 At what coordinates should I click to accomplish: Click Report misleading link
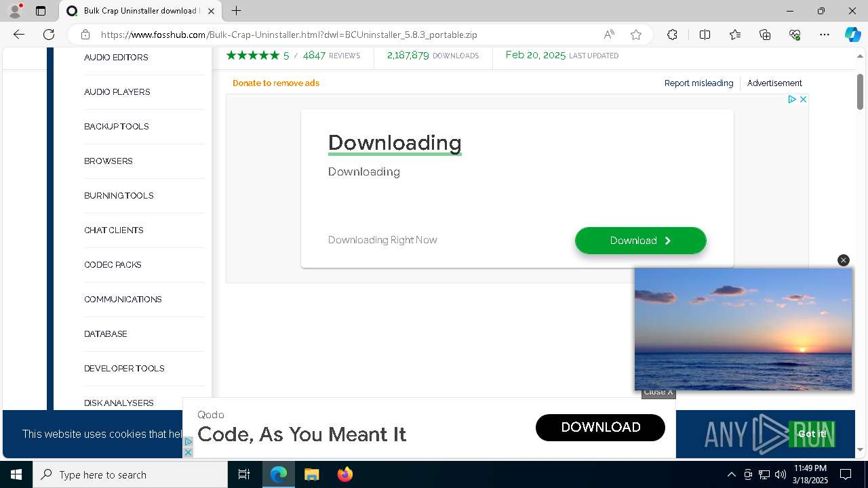click(698, 83)
